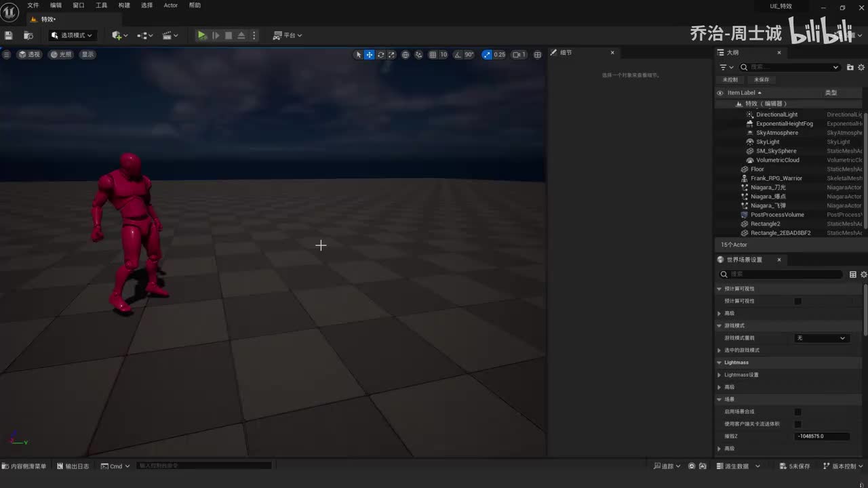This screenshot has width=868, height=488.
Task: Open the 显示 show flags menu
Action: pos(88,54)
